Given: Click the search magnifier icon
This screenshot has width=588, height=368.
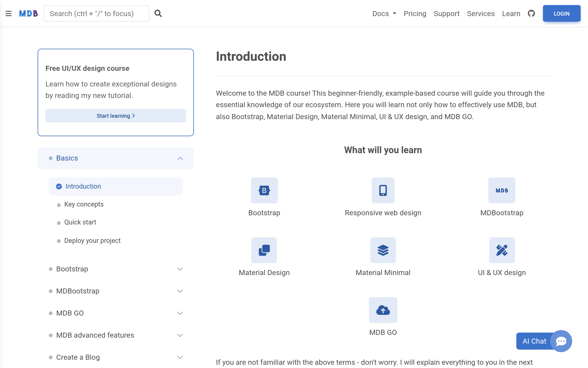Looking at the screenshot, I should [x=158, y=13].
